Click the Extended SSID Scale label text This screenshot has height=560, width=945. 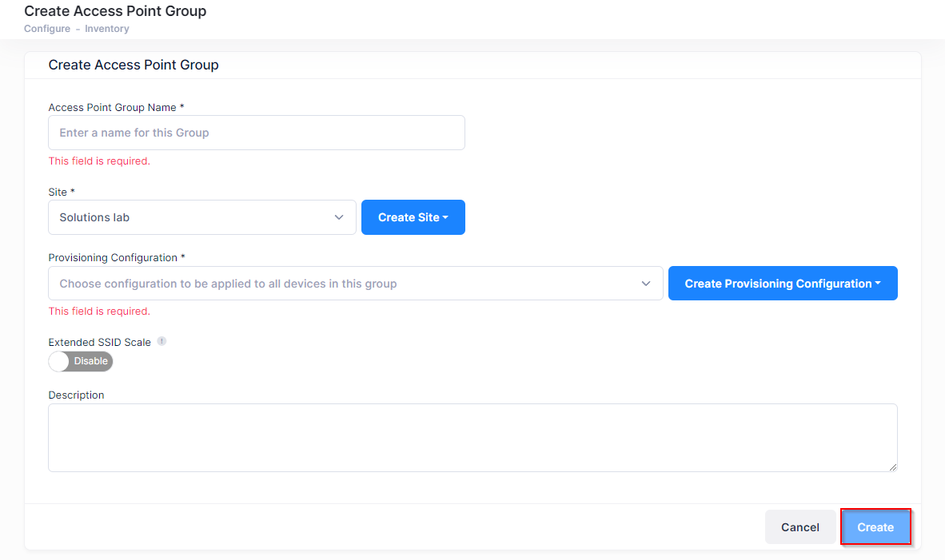(99, 342)
